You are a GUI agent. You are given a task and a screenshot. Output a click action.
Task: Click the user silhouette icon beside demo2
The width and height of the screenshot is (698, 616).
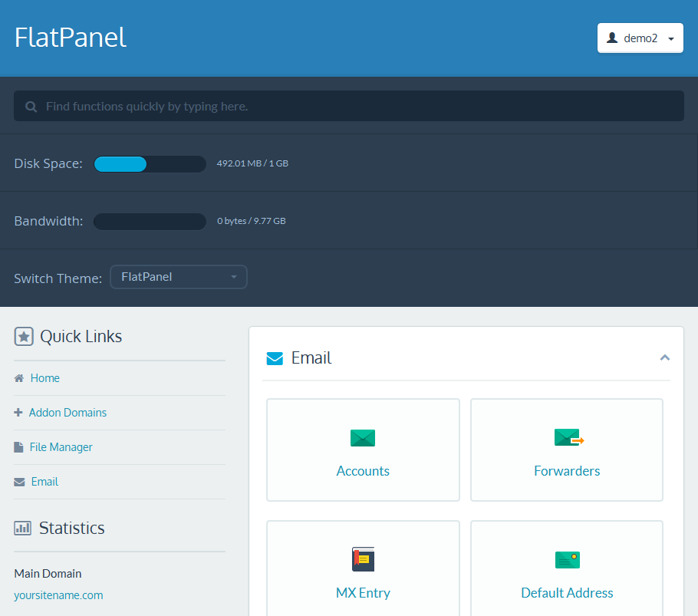pos(612,38)
